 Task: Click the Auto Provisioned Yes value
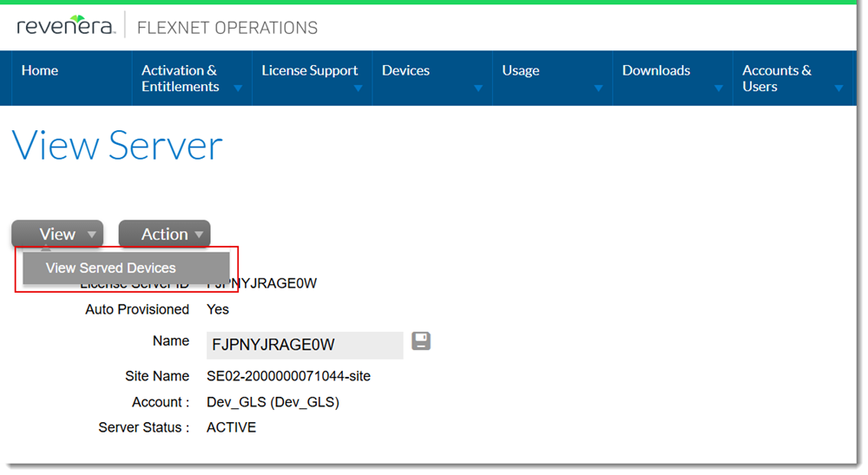click(x=218, y=309)
